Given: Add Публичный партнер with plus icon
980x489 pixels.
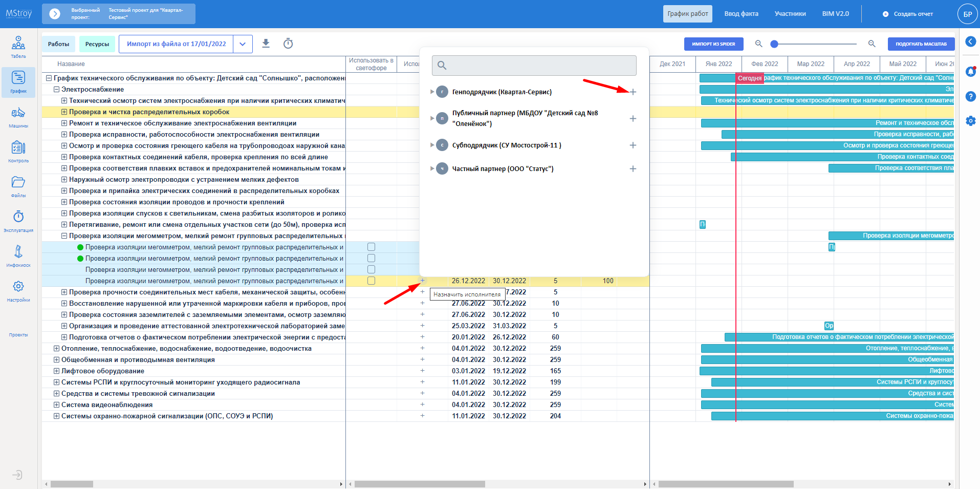Looking at the screenshot, I should 633,118.
